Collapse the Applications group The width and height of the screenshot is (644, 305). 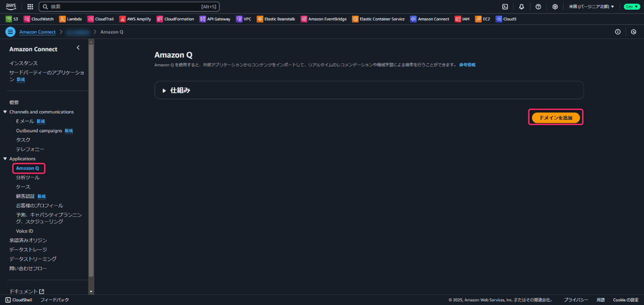coord(5,159)
